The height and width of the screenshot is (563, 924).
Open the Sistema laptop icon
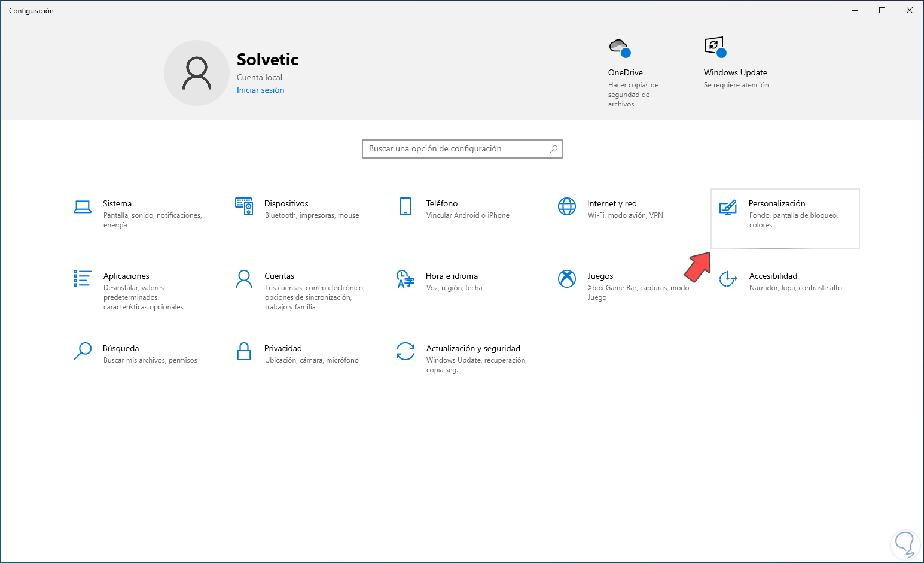[83, 207]
